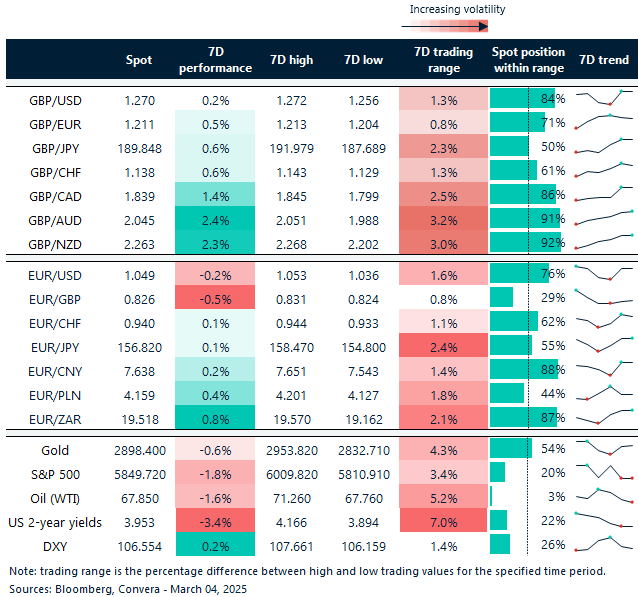Select the US 2-year yields row label

(55, 523)
